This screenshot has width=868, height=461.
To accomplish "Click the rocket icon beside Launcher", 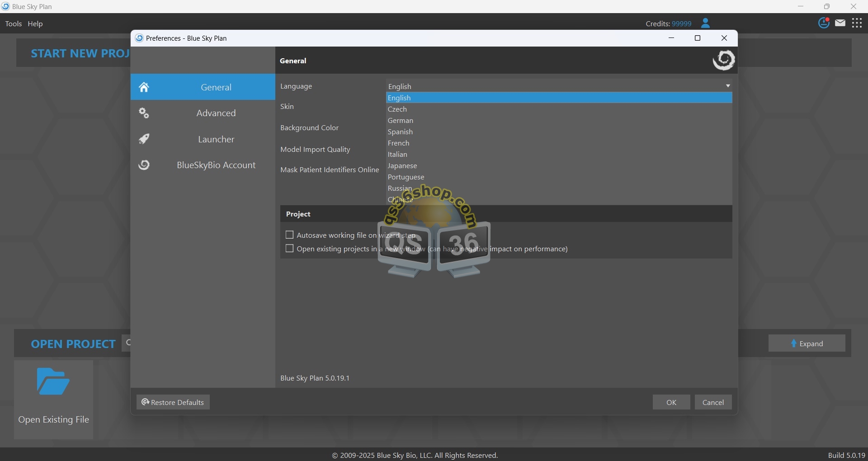I will pos(144,139).
